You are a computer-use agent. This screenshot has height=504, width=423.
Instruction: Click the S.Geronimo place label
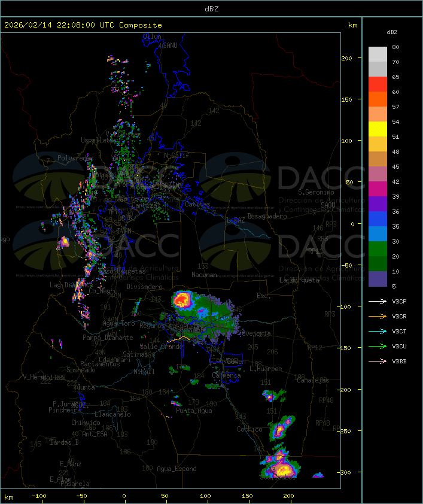(316, 192)
